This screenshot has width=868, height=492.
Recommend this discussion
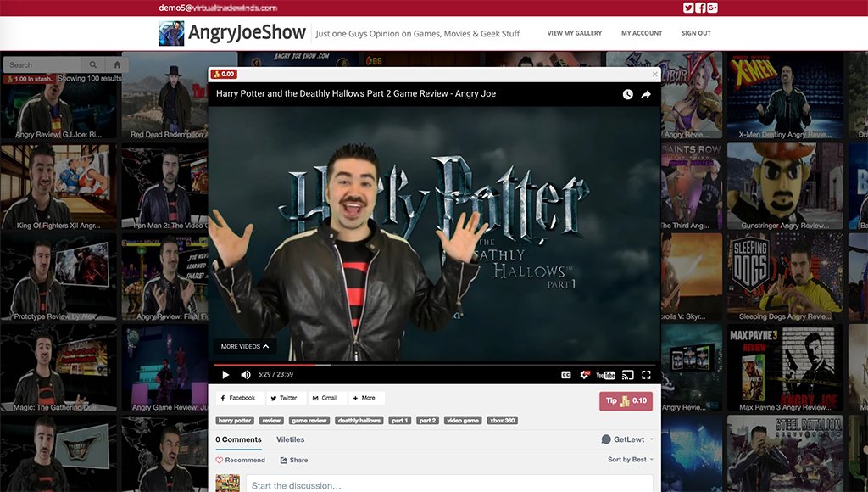pos(240,460)
